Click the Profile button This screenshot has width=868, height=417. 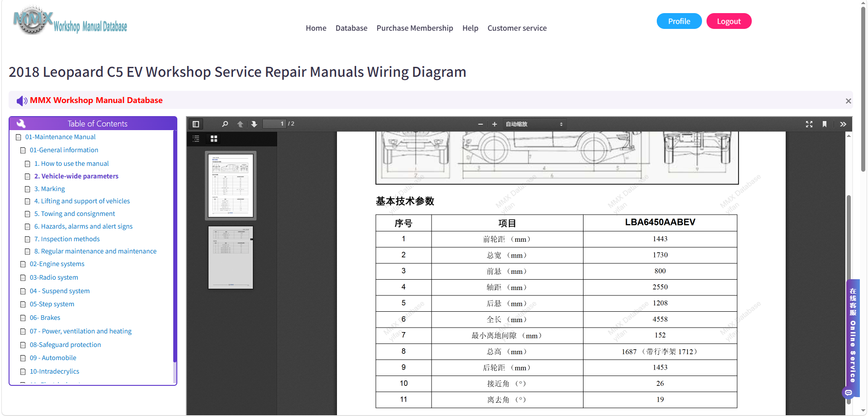click(x=679, y=21)
